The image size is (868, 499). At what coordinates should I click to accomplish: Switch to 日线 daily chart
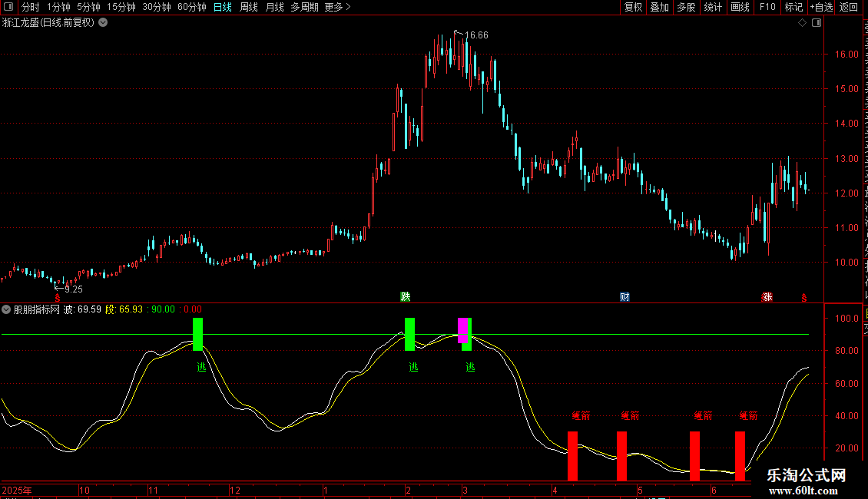tap(223, 7)
